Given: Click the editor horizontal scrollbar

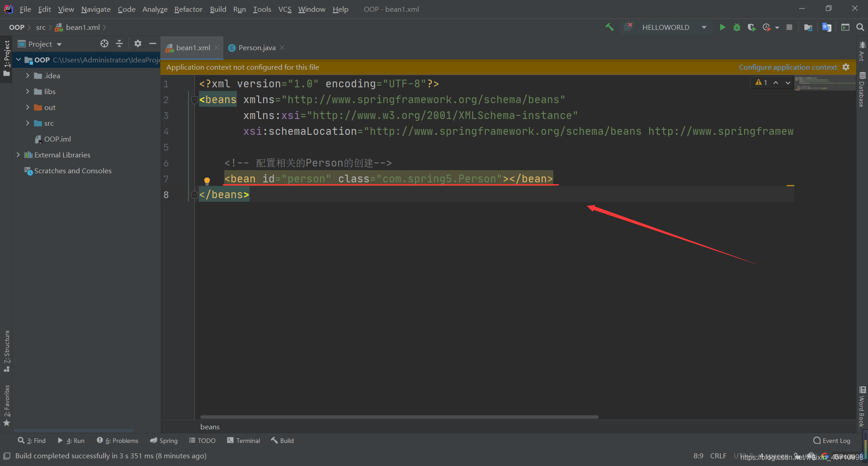Looking at the screenshot, I should 399,417.
